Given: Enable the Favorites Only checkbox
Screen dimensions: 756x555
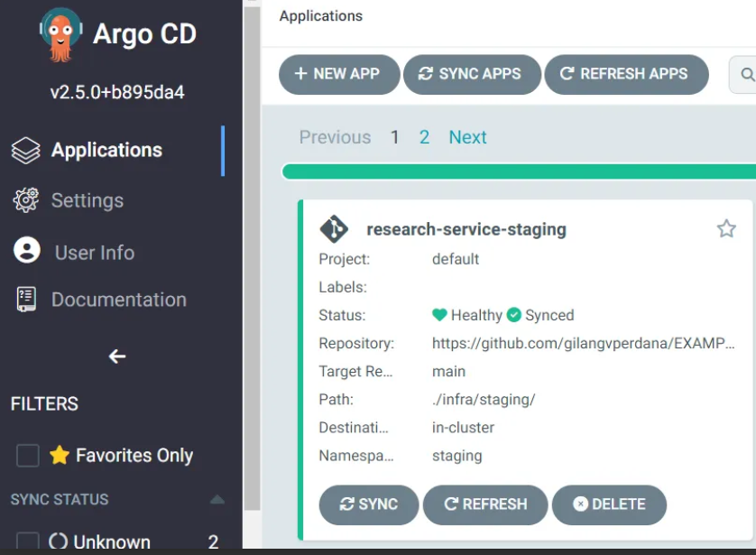Looking at the screenshot, I should (x=28, y=455).
